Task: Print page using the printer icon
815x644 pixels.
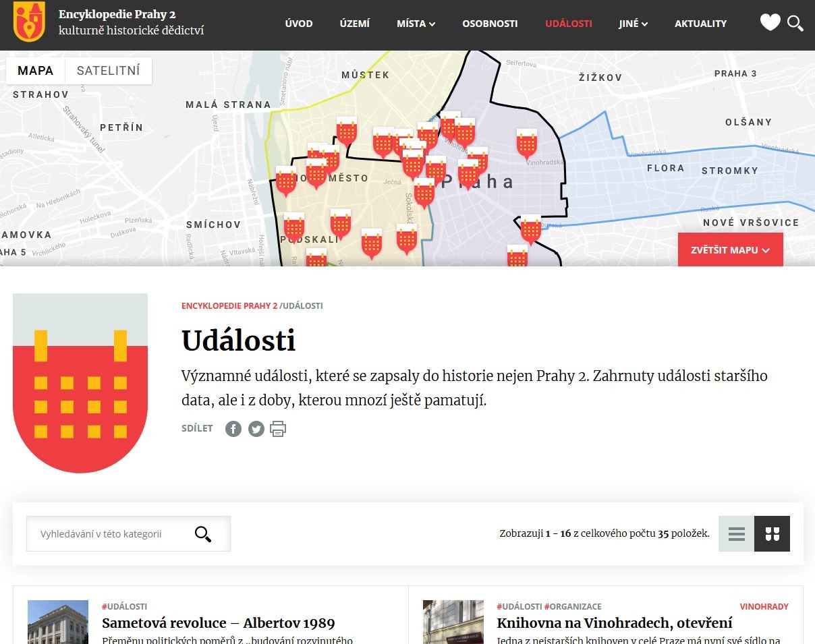Action: point(278,429)
